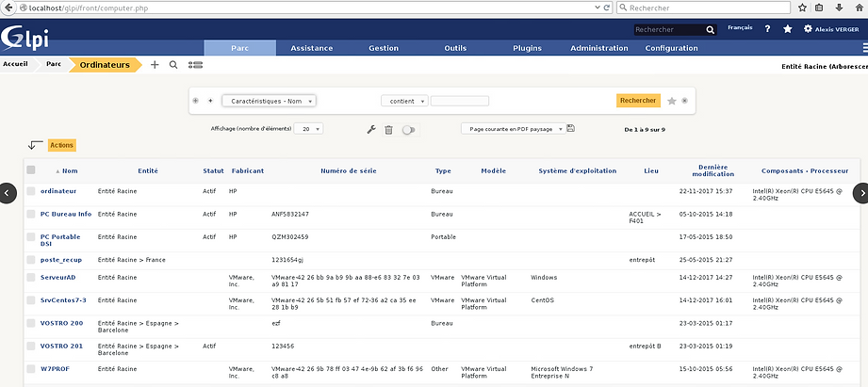Reset the search with the round x icon

point(685,101)
